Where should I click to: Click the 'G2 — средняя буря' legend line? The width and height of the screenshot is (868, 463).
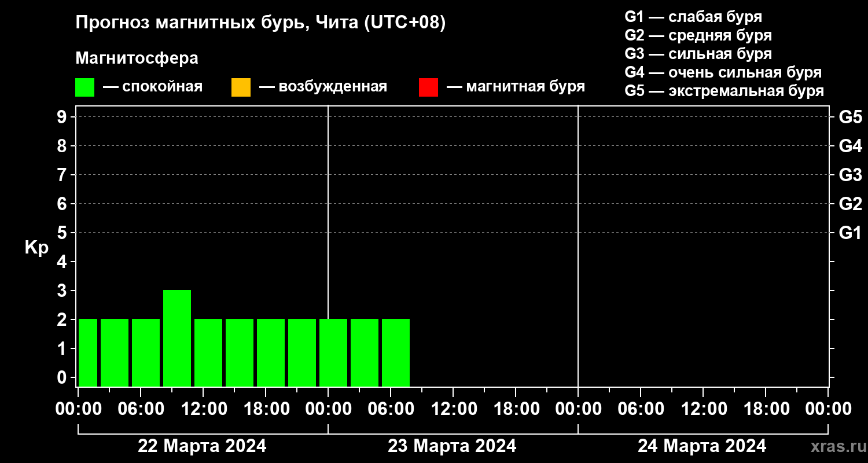click(698, 35)
